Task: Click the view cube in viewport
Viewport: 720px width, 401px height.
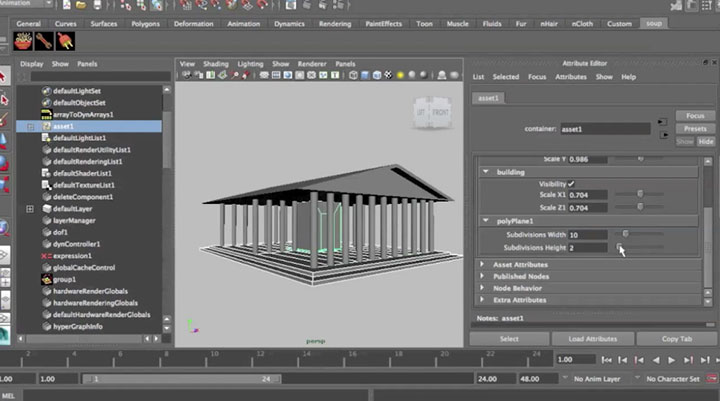Action: (432, 112)
